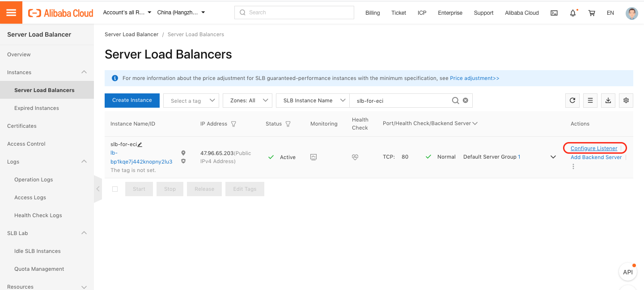The image size is (644, 290).
Task: Click the Alibaba Cloud logo
Action: tap(61, 13)
